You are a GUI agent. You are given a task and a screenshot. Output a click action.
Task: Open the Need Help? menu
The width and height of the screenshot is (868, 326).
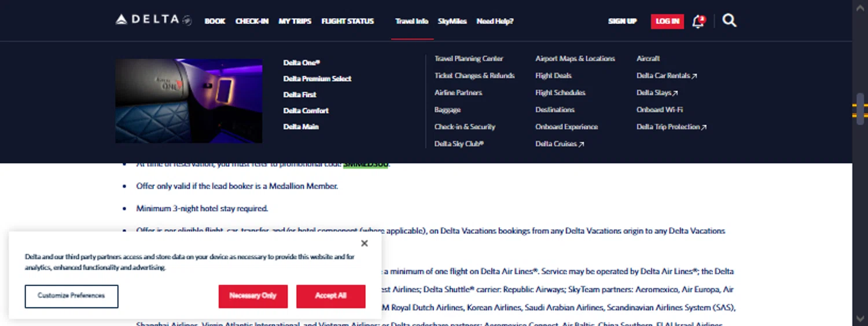coord(495,21)
